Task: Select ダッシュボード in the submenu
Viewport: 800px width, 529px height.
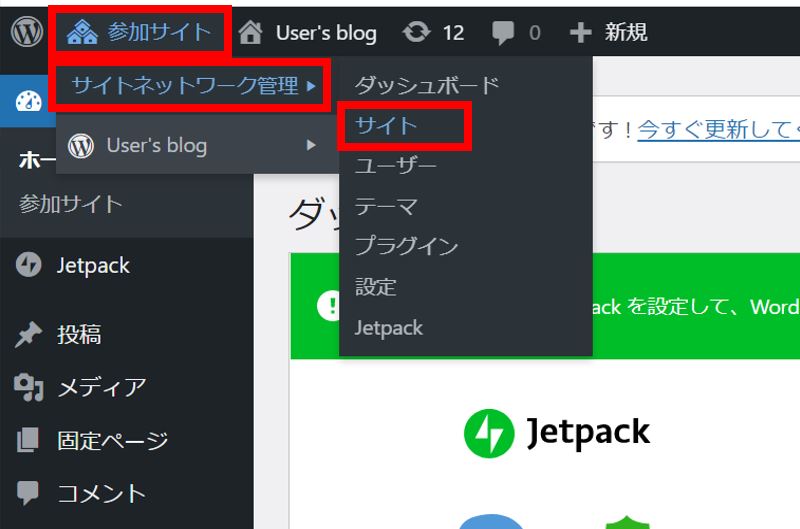Action: pos(427,85)
